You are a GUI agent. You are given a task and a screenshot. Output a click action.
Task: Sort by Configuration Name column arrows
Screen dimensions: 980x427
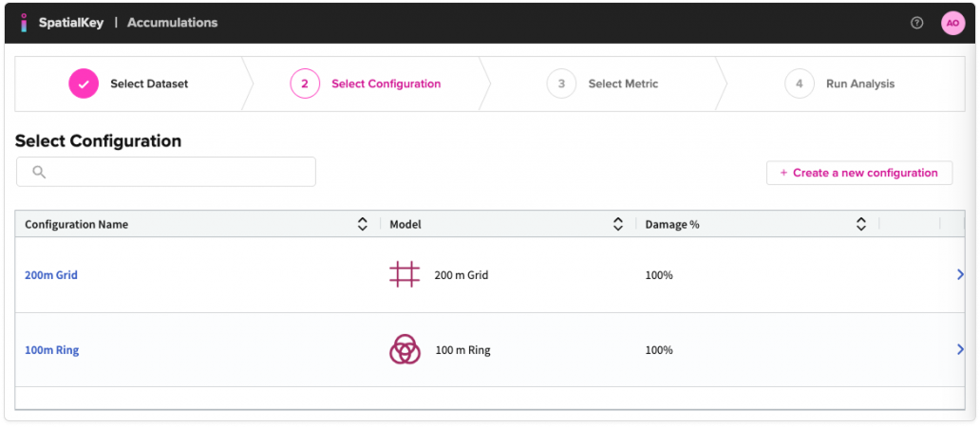click(x=362, y=224)
